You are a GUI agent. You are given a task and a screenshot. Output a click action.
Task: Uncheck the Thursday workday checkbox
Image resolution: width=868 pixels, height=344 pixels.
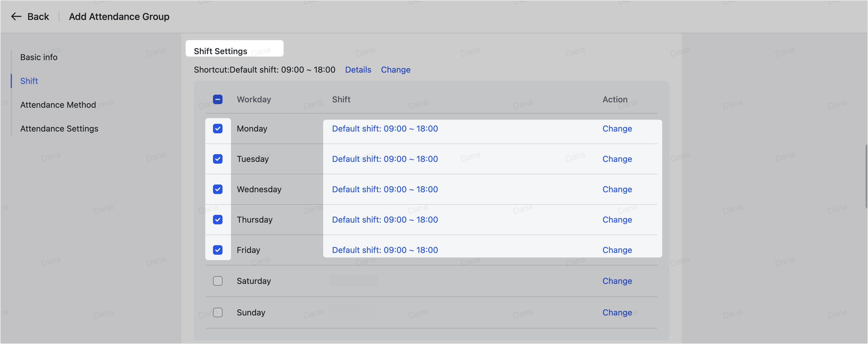(218, 219)
